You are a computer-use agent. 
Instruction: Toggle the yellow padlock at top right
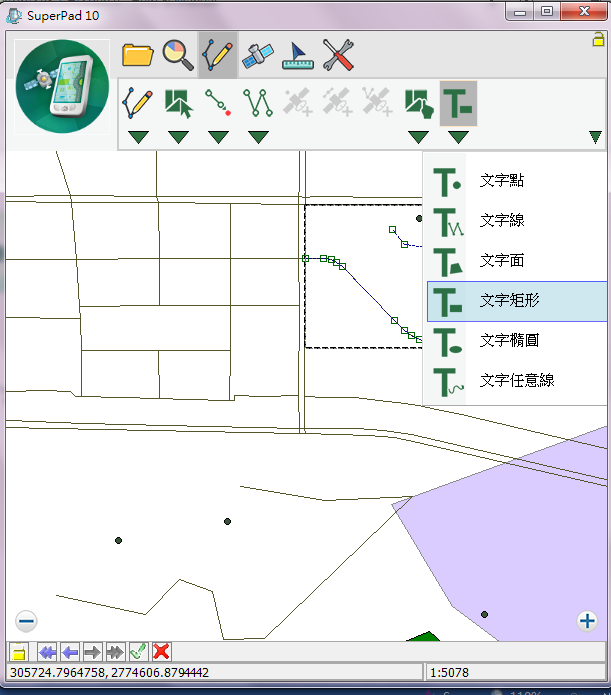point(598,39)
